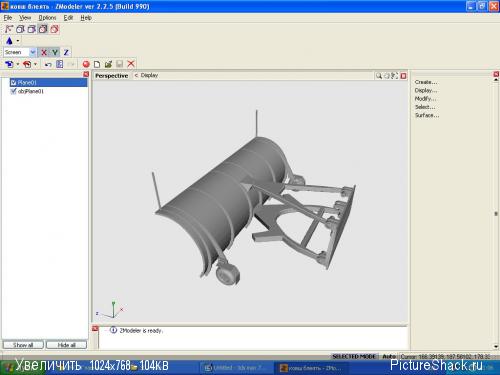Expand the Surface... command group

click(x=427, y=115)
